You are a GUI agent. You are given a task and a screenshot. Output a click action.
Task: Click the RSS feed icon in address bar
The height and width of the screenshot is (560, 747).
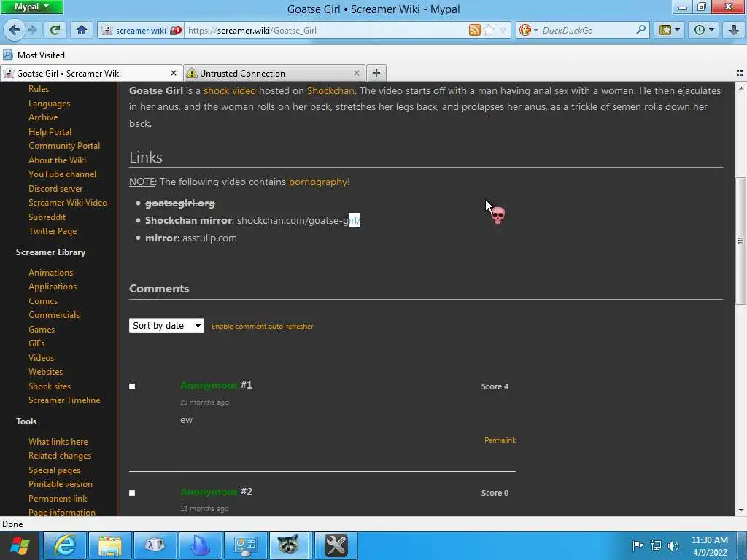pyautogui.click(x=474, y=30)
